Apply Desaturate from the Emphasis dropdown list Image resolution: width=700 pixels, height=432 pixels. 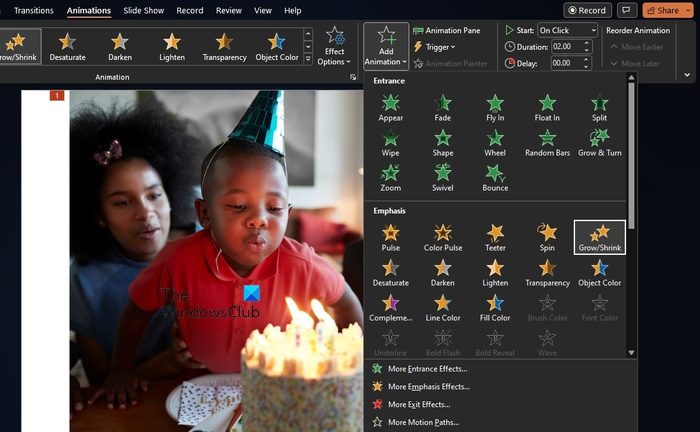tap(391, 273)
